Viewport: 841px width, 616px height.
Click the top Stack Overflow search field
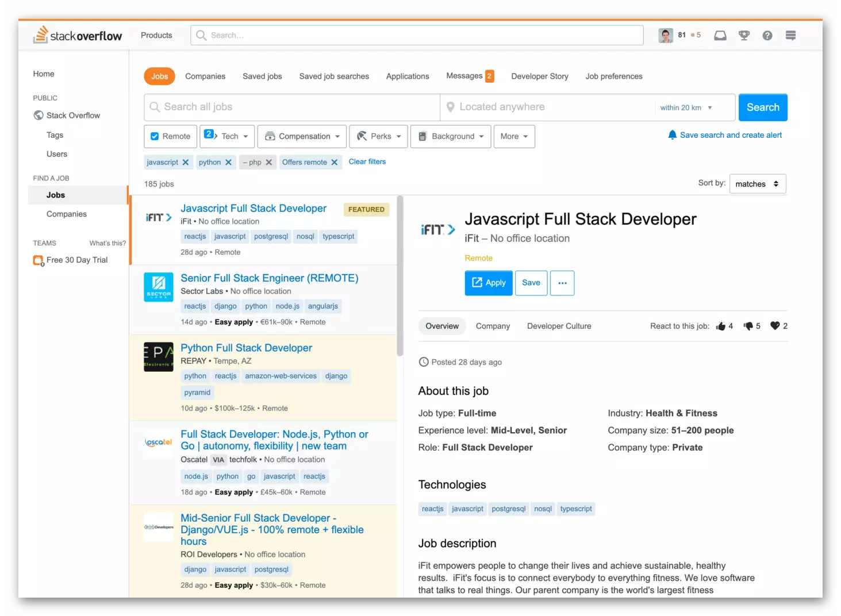417,36
